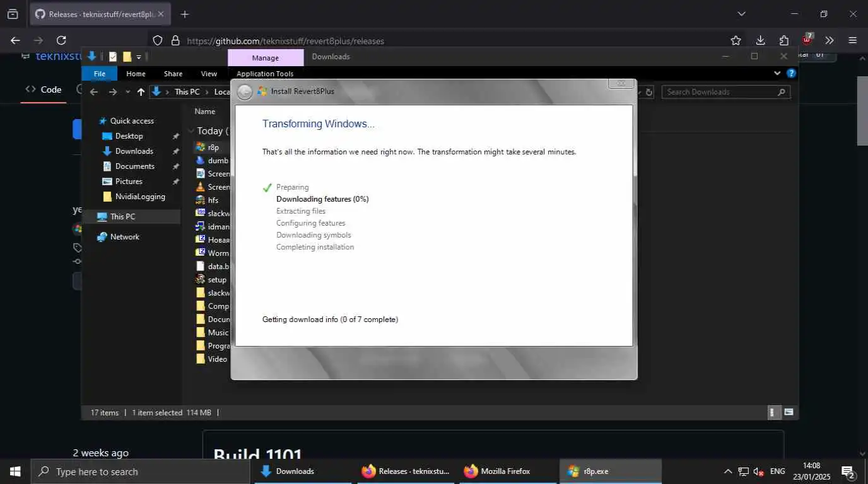Open the Share ribbon tab in Explorer
The width and height of the screenshot is (868, 484).
(173, 74)
